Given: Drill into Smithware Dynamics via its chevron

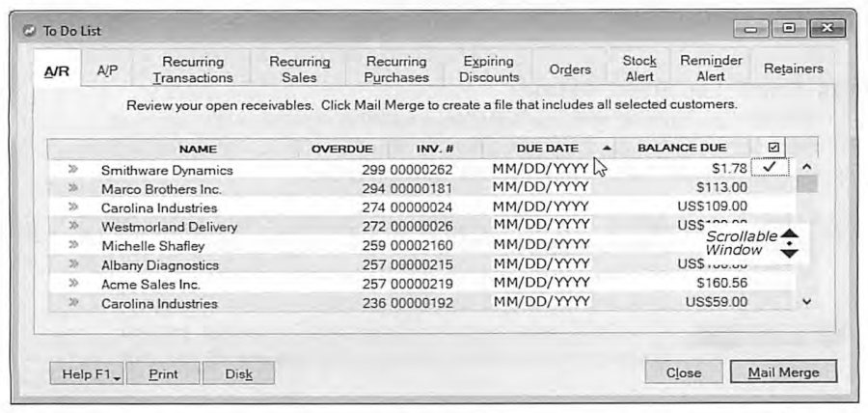Looking at the screenshot, I should click(x=72, y=168).
